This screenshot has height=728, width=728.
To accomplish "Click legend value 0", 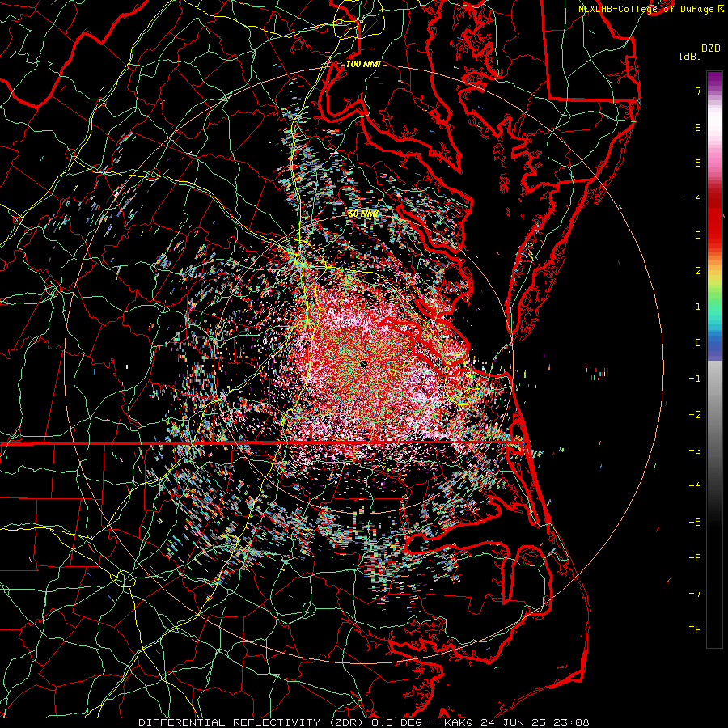I will pyautogui.click(x=698, y=343).
